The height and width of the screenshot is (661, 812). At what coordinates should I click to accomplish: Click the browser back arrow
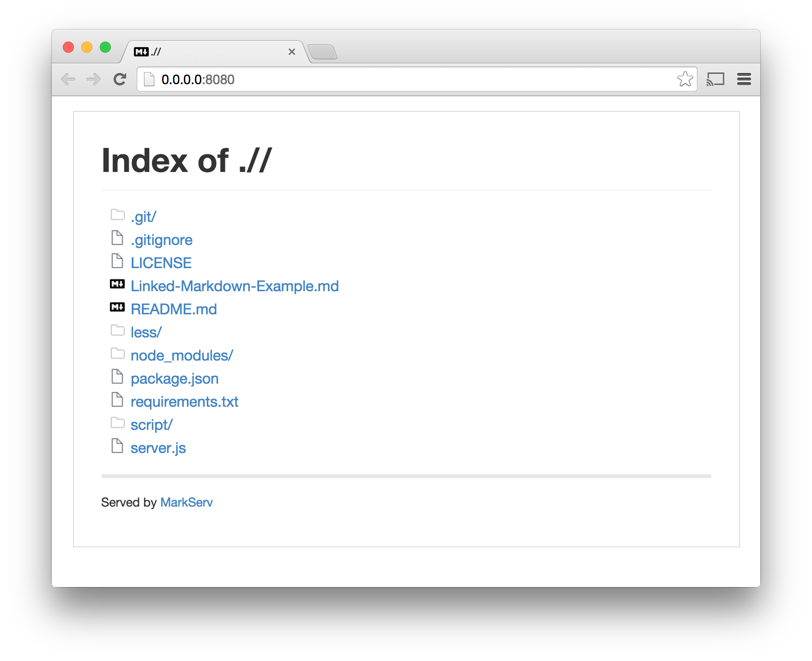point(68,80)
